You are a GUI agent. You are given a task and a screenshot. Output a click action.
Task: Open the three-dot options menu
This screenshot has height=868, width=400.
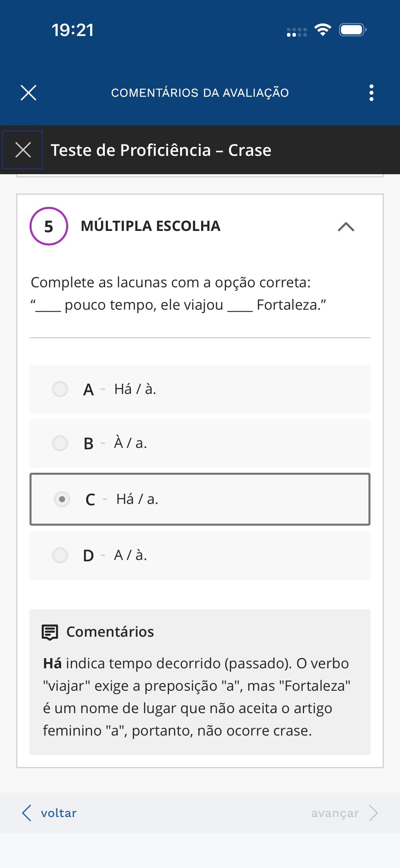(x=372, y=93)
